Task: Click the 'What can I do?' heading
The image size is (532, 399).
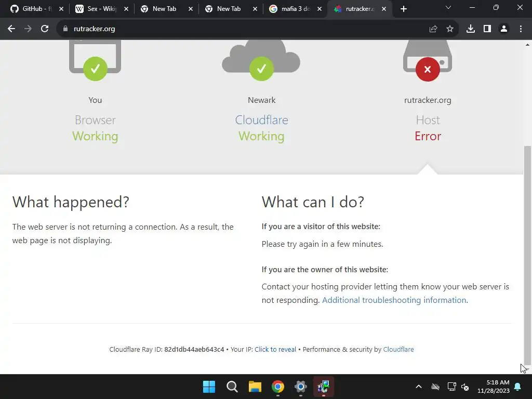Action: tap(313, 202)
